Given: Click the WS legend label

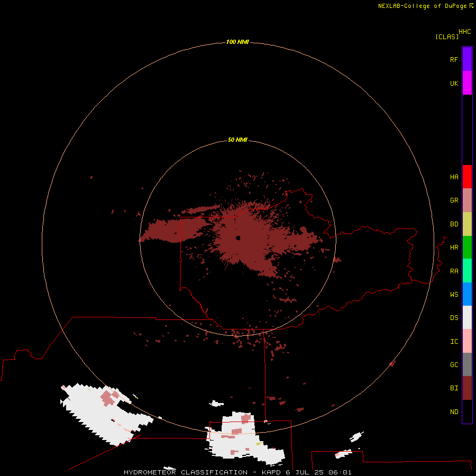Looking at the screenshot, I should click(454, 295).
